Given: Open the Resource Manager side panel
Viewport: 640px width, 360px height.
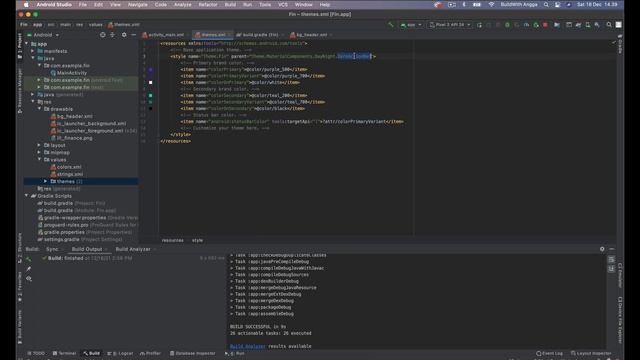Looking at the screenshot, I should pyautogui.click(x=19, y=91).
